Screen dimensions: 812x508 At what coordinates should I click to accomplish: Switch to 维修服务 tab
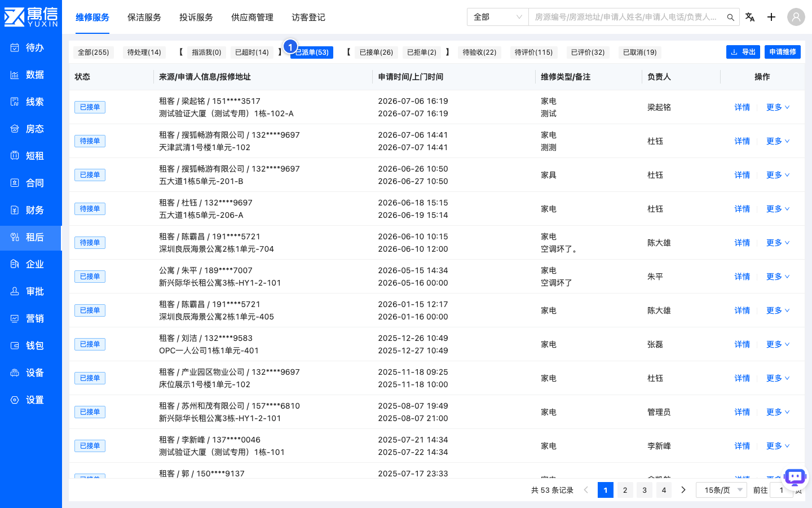[x=92, y=17]
